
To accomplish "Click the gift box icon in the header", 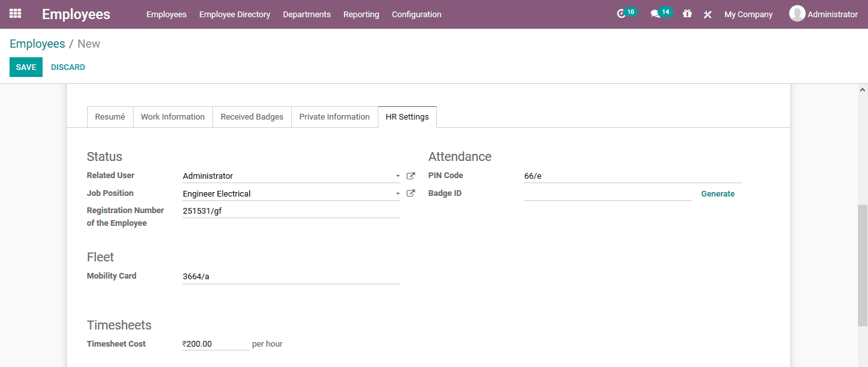I will pos(687,13).
